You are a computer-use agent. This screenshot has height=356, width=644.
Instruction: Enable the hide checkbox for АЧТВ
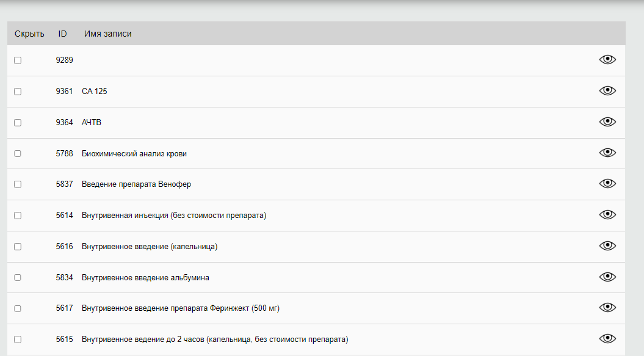click(18, 123)
